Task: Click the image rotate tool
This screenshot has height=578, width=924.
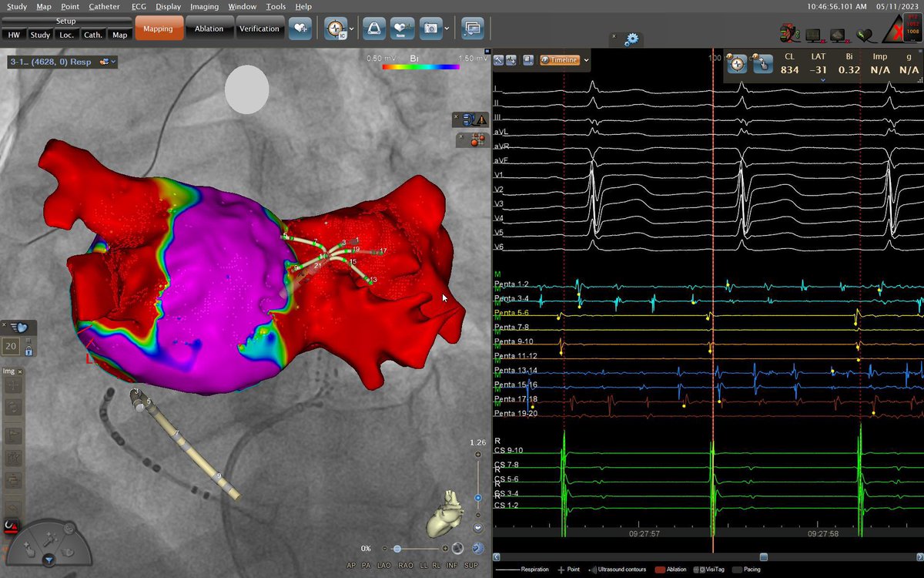Action: tap(12, 408)
